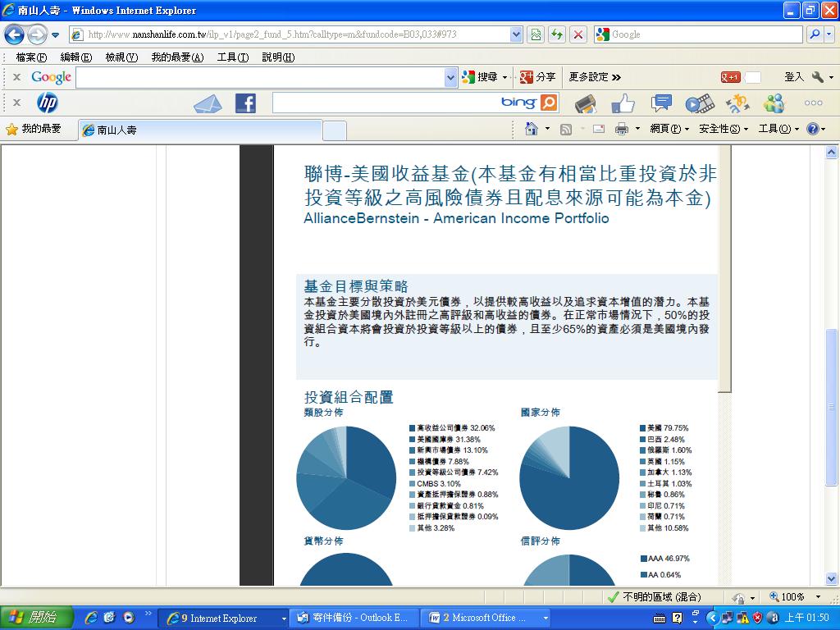Open a new blank tab
This screenshot has height=630, width=840.
coord(335,130)
